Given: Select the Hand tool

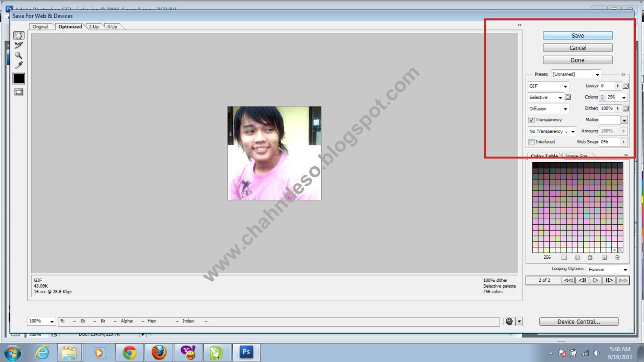Looking at the screenshot, I should (x=19, y=35).
